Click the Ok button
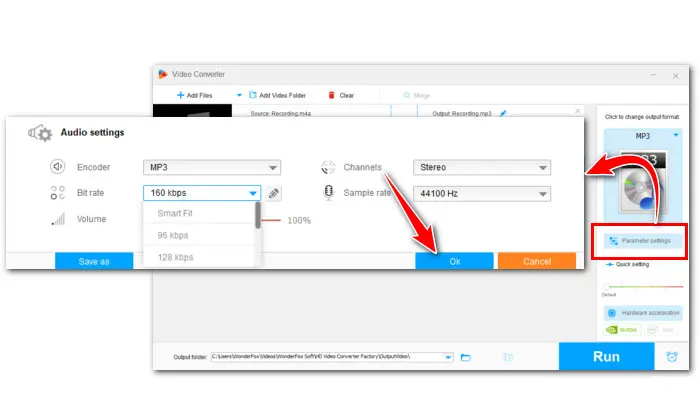 point(454,261)
